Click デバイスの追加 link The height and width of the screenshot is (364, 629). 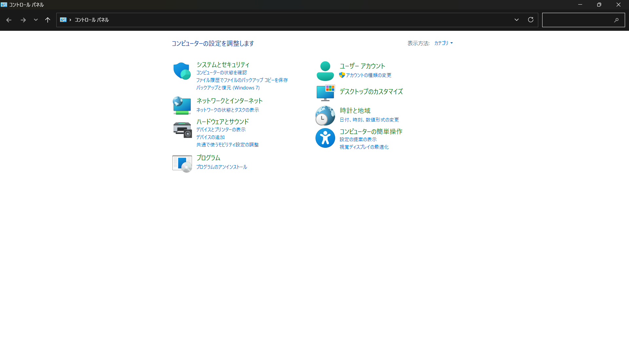click(x=210, y=137)
